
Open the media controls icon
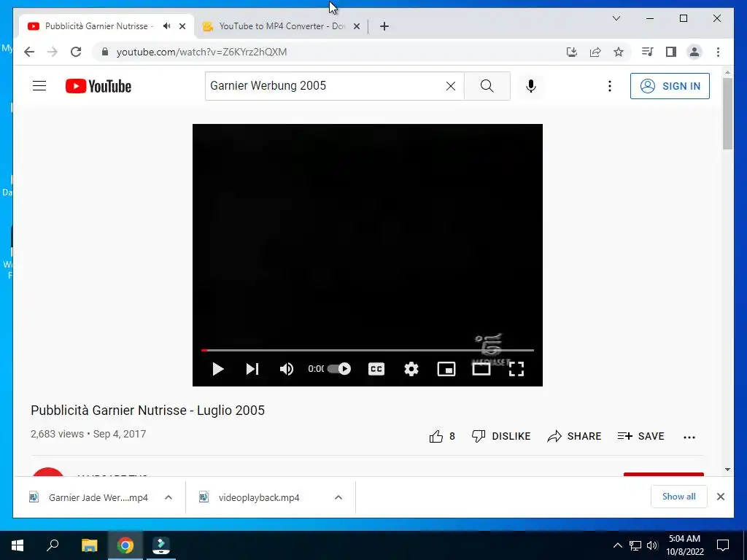tap(647, 52)
